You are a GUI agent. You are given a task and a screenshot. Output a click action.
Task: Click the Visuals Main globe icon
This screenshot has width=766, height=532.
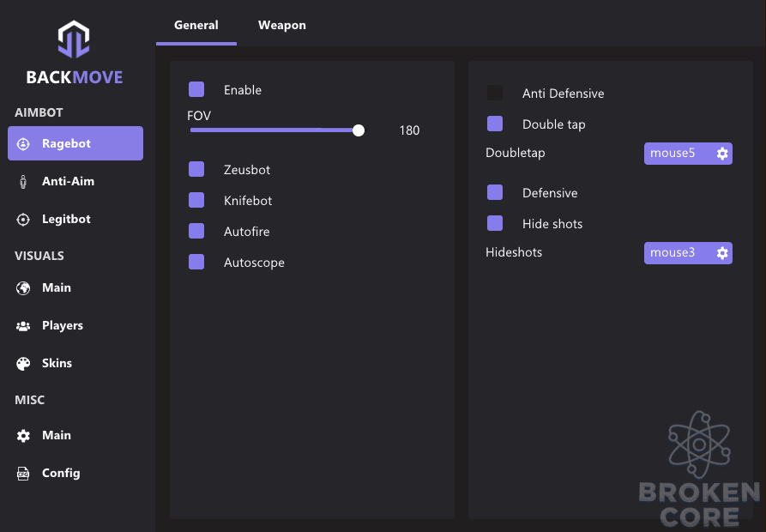tap(23, 288)
